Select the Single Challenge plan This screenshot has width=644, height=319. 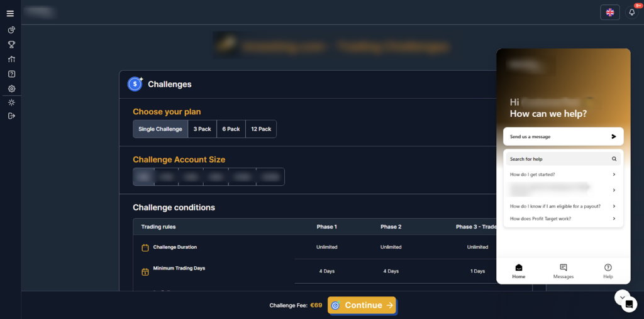pyautogui.click(x=160, y=129)
